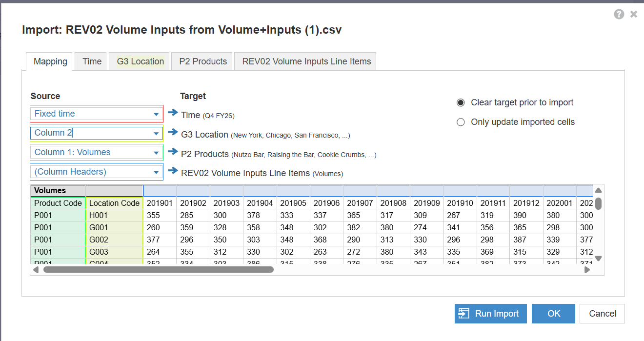644x341 pixels.
Task: Select the 201906 column header
Action: [x=326, y=203]
